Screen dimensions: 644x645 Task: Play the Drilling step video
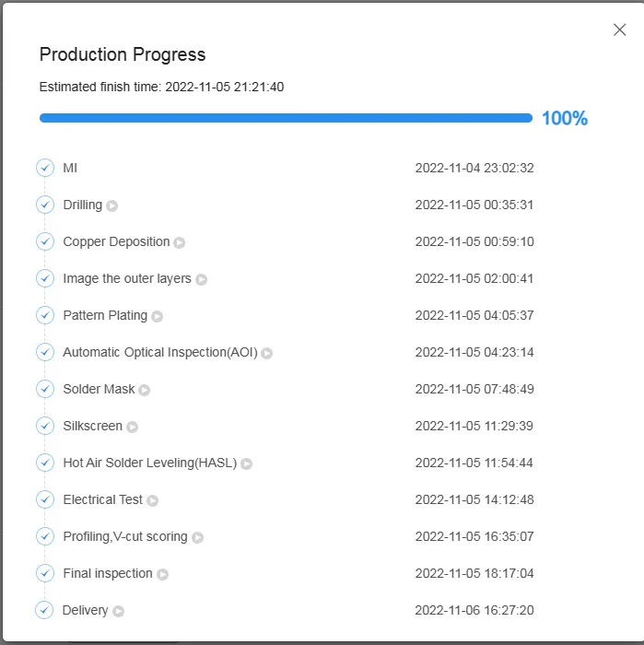pyautogui.click(x=111, y=205)
